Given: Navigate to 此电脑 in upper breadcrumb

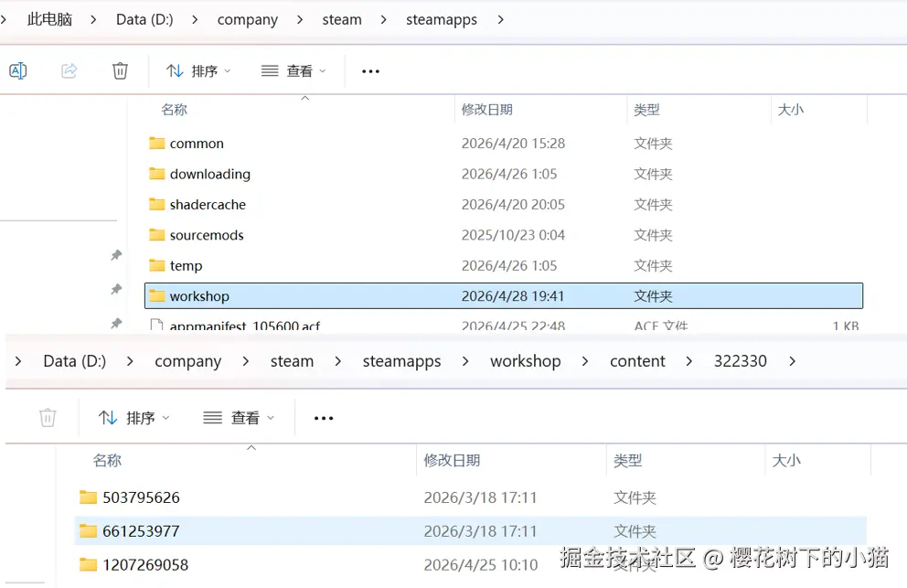Looking at the screenshot, I should click(49, 19).
